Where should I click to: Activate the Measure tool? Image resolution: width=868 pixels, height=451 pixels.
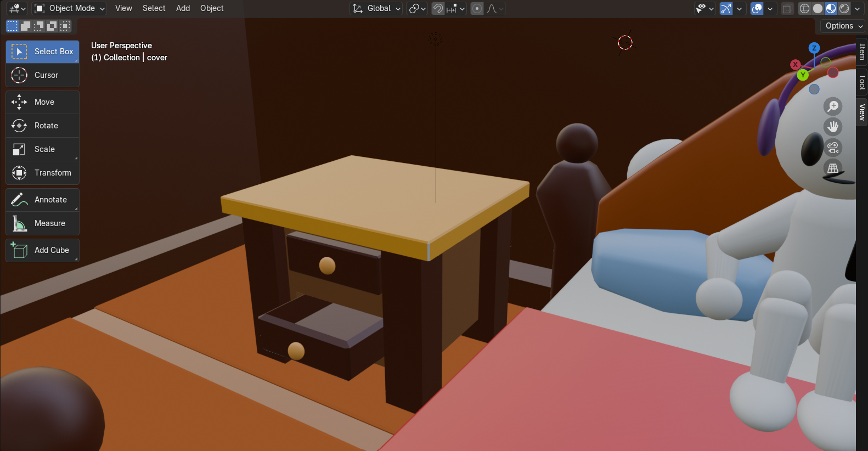tap(42, 223)
